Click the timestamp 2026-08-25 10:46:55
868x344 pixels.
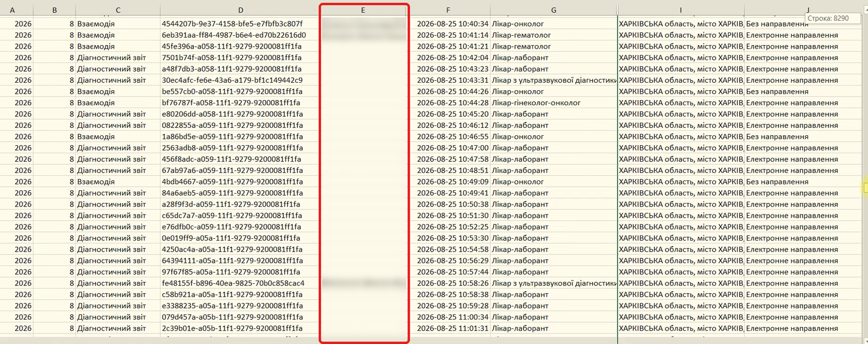coord(453,136)
